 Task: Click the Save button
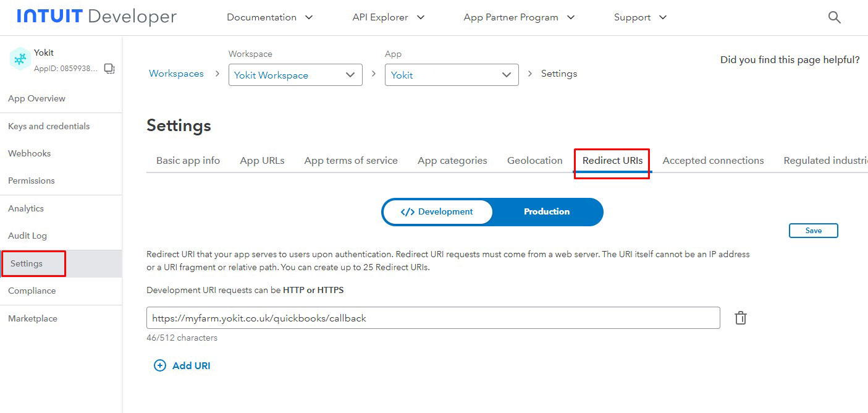pos(813,231)
